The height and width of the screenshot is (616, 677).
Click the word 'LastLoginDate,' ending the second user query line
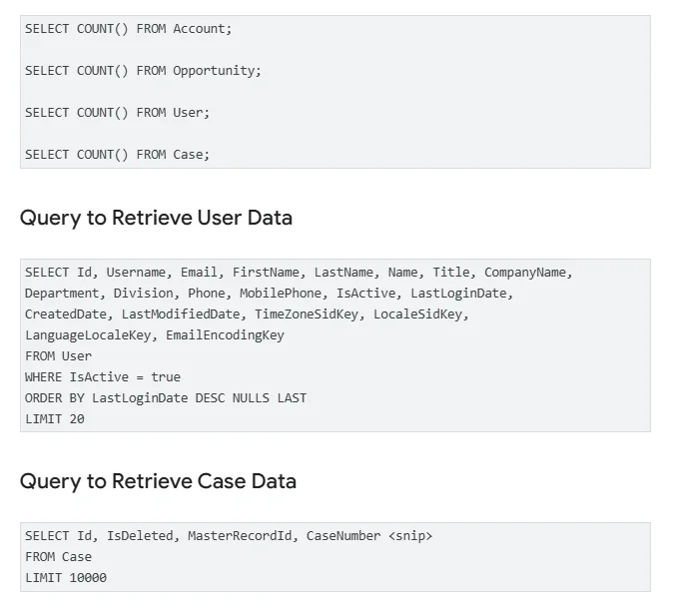(x=461, y=294)
